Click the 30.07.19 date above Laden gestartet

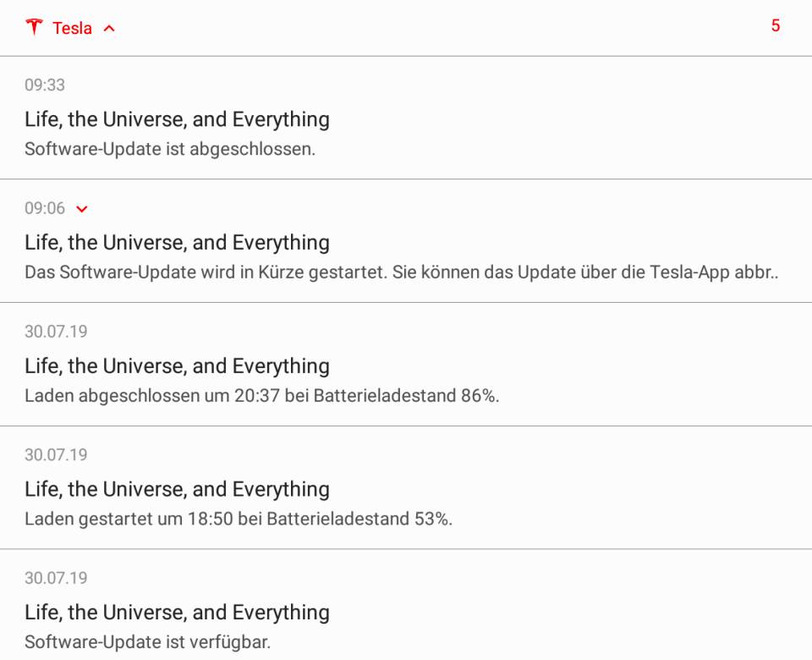(x=56, y=455)
